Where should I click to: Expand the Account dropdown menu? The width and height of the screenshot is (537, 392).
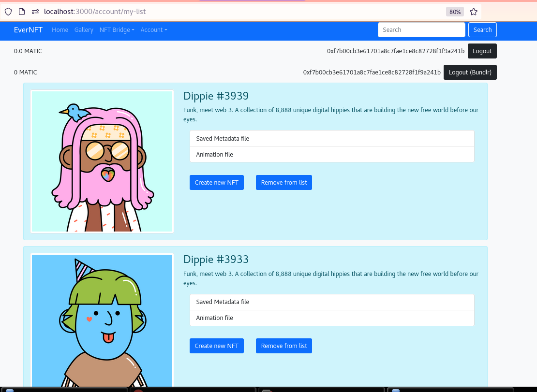pos(154,30)
